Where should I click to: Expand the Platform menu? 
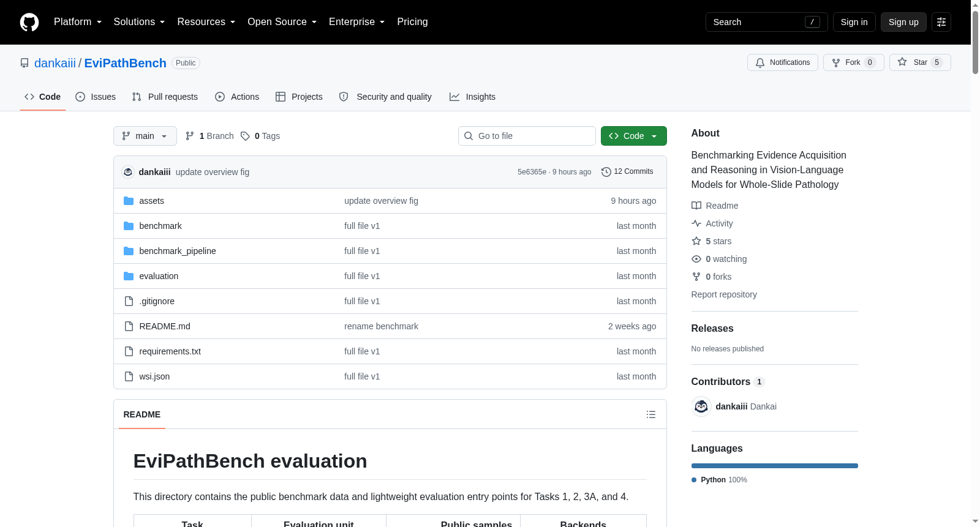tap(78, 22)
